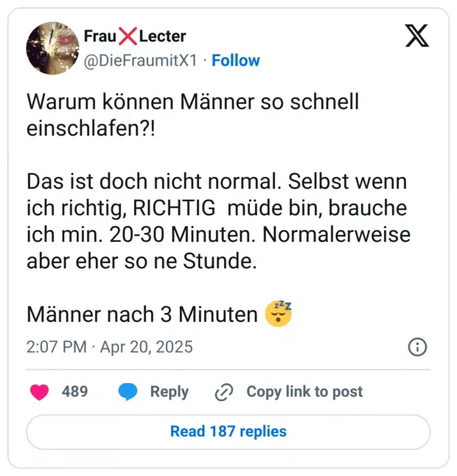Open the 2:07 PM · Apr 20, 2025 timestamp
This screenshot has width=457, height=476.
(x=110, y=347)
